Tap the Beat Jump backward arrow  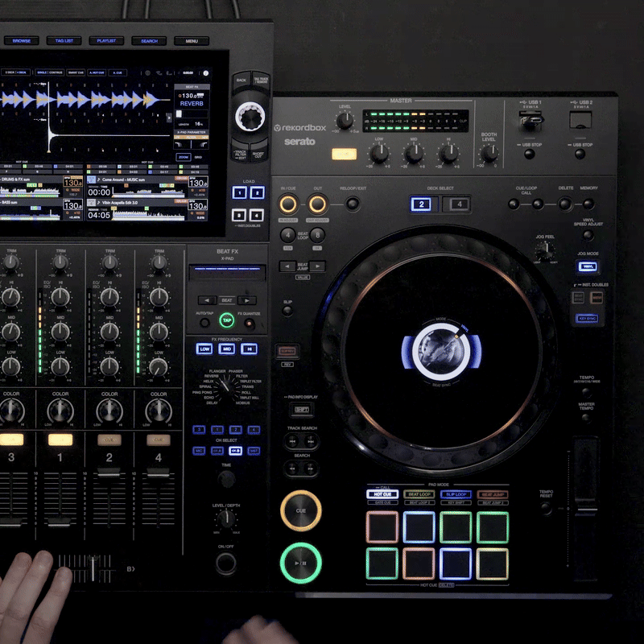coord(288,266)
